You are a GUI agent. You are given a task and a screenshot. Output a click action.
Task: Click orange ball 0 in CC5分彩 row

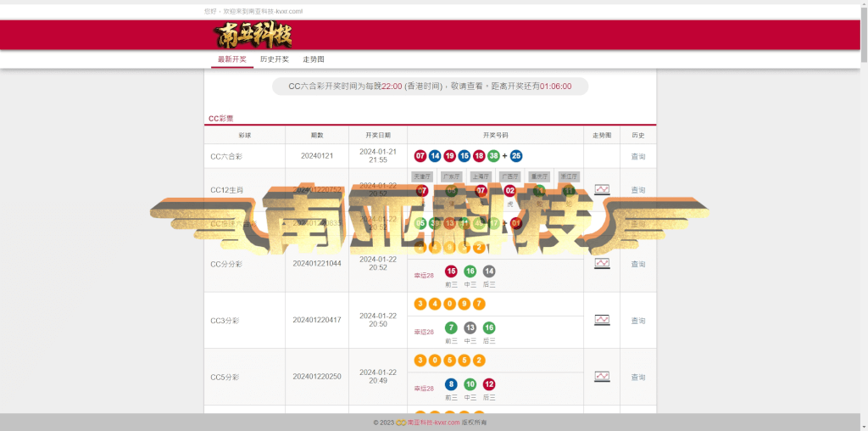click(x=435, y=361)
